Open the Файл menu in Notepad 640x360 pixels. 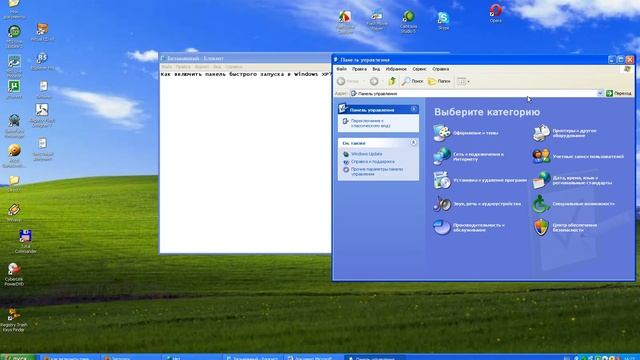point(167,67)
